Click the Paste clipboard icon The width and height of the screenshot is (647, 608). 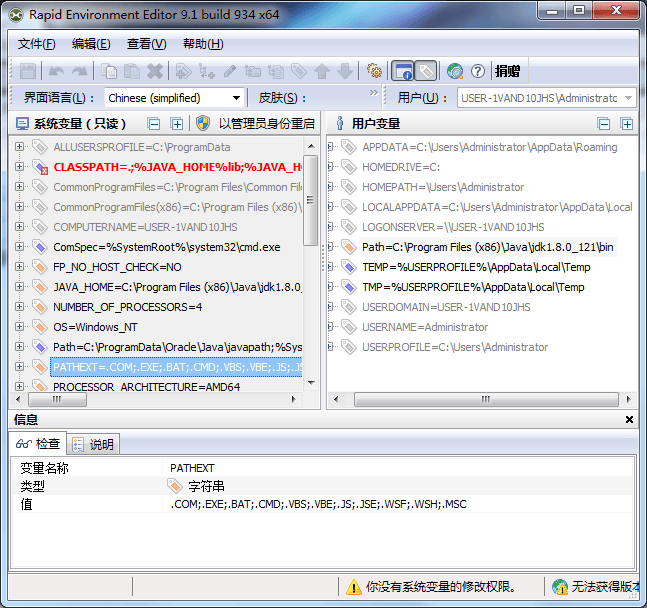point(132,71)
